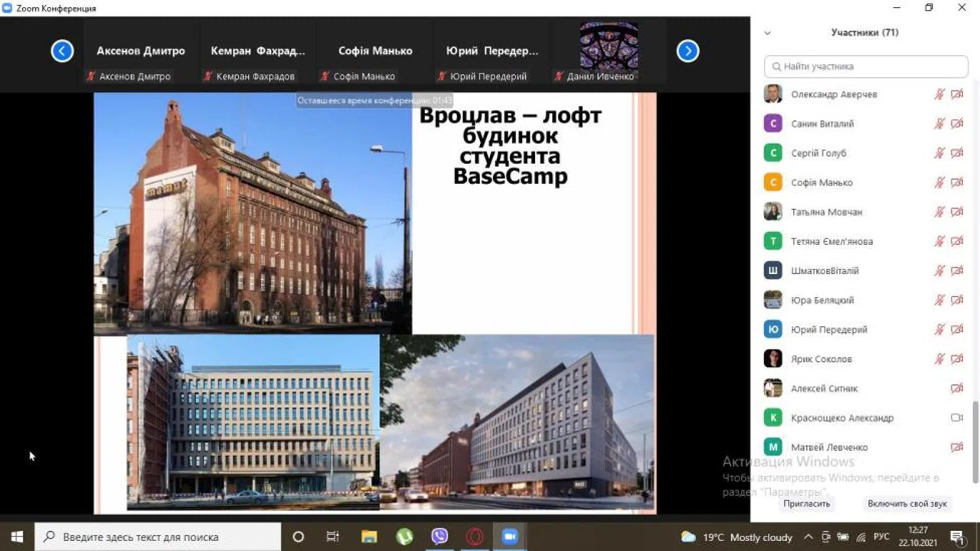Image resolution: width=980 pixels, height=551 pixels.
Task: Click Олександр Аверчев's avatar photo
Action: 773,94
